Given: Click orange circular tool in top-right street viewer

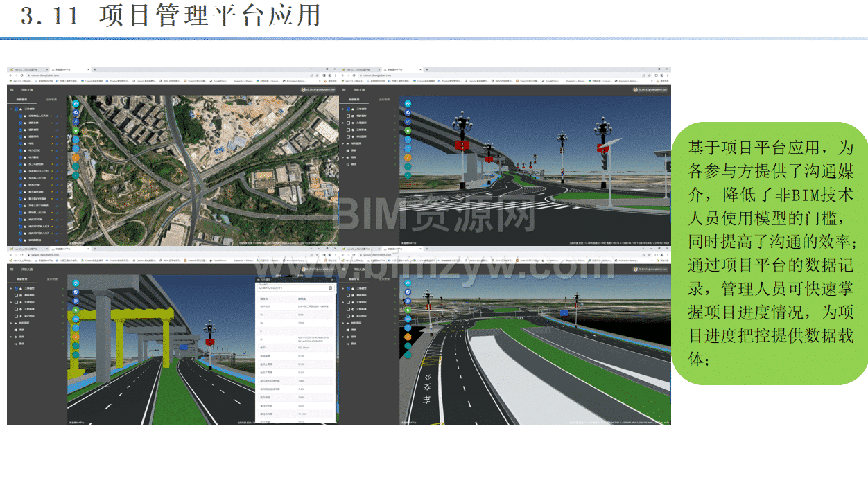Looking at the screenshot, I should 408,157.
